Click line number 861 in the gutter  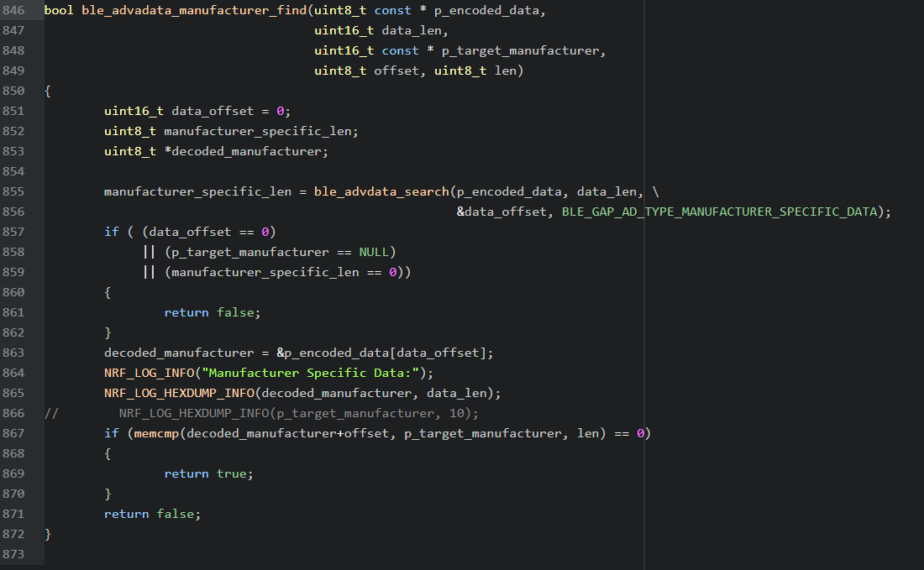click(x=14, y=312)
